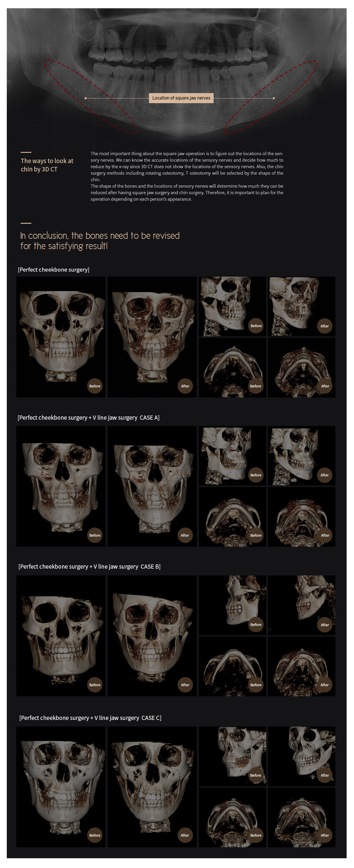Click Before badge on CASE C bottom view
This screenshot has height=868, width=354.
(256, 835)
